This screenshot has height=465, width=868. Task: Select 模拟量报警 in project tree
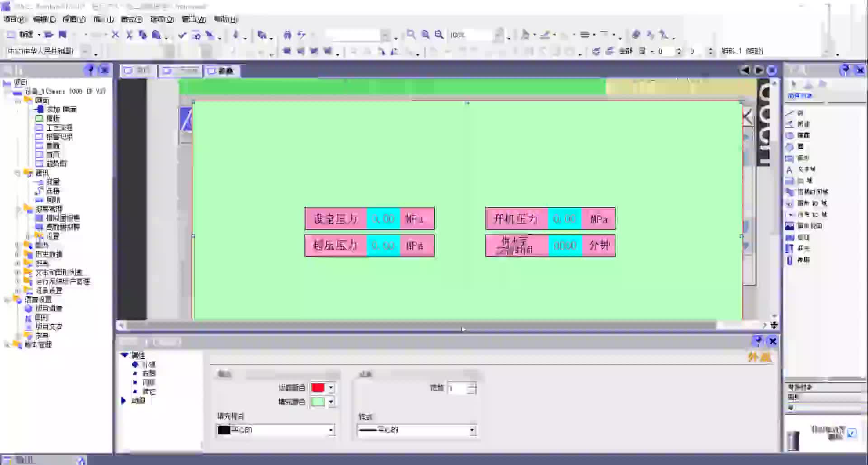pos(63,218)
